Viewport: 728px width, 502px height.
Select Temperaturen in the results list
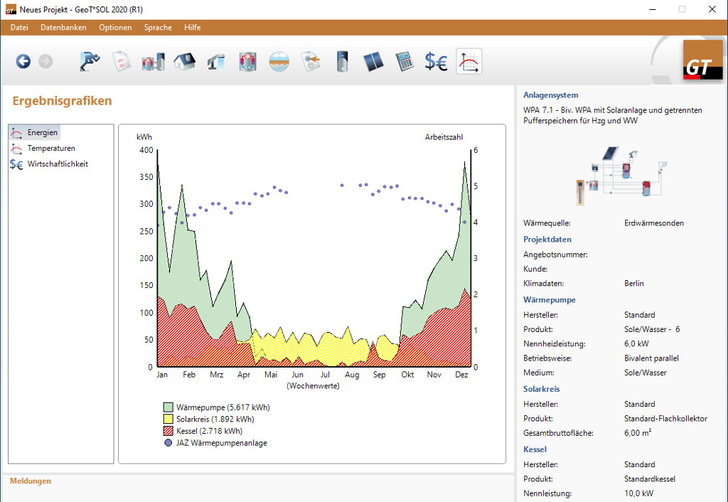[50, 148]
